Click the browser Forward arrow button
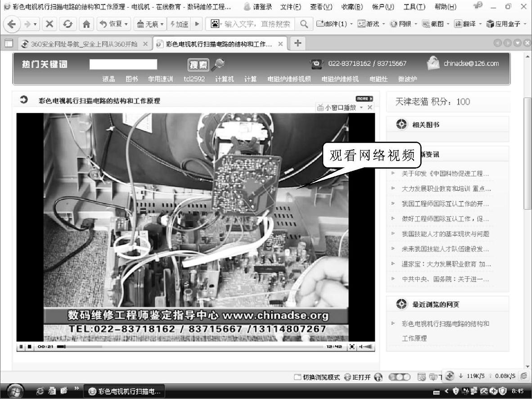The height and width of the screenshot is (399, 532). [28, 24]
